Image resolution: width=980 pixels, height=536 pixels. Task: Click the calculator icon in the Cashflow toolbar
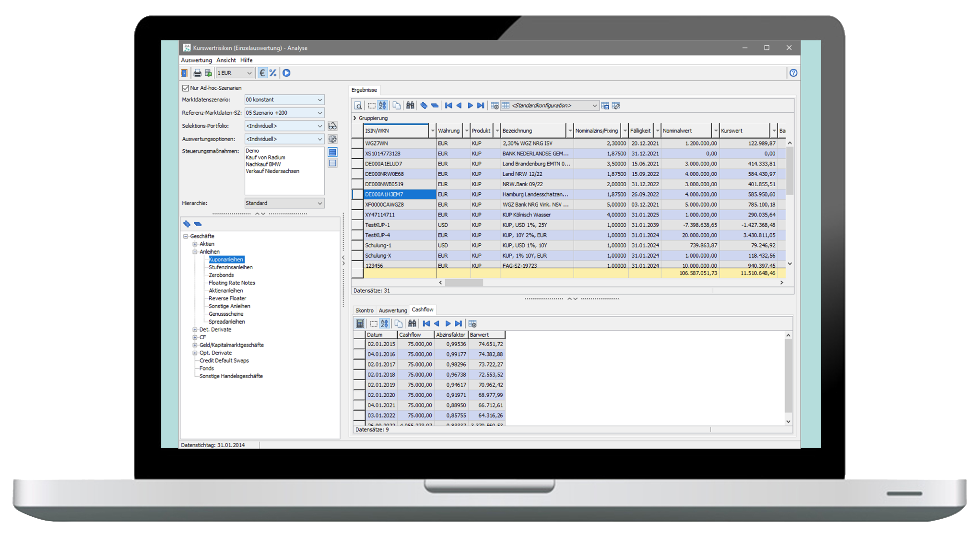pyautogui.click(x=360, y=323)
